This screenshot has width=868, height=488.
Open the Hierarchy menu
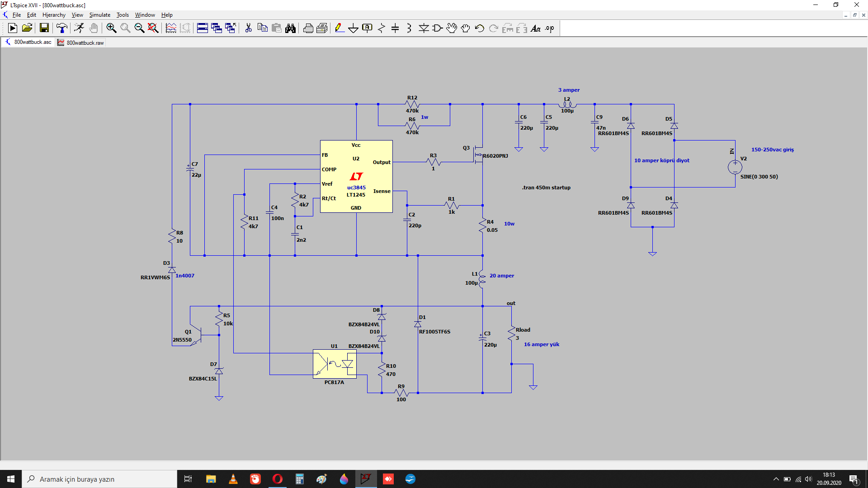pos(54,15)
